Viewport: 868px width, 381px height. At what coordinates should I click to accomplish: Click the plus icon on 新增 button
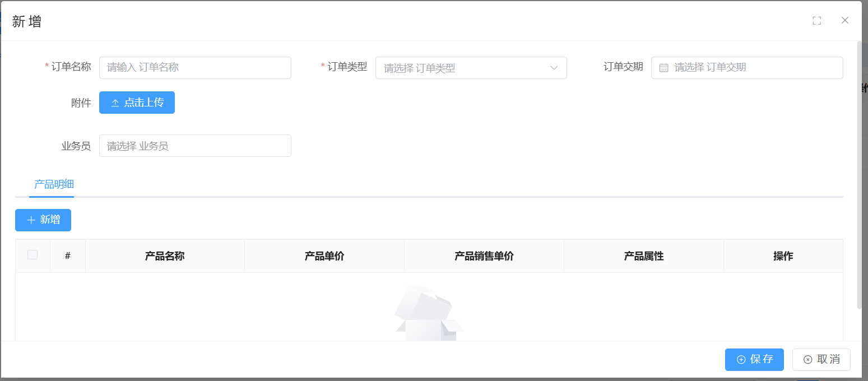click(x=31, y=220)
